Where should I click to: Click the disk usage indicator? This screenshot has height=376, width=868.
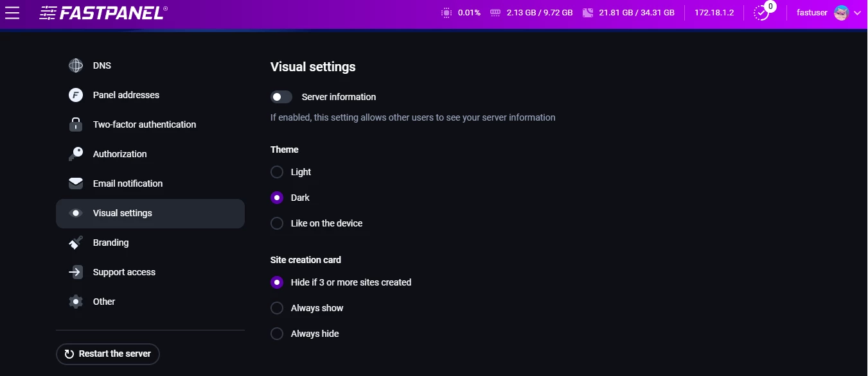coord(628,12)
